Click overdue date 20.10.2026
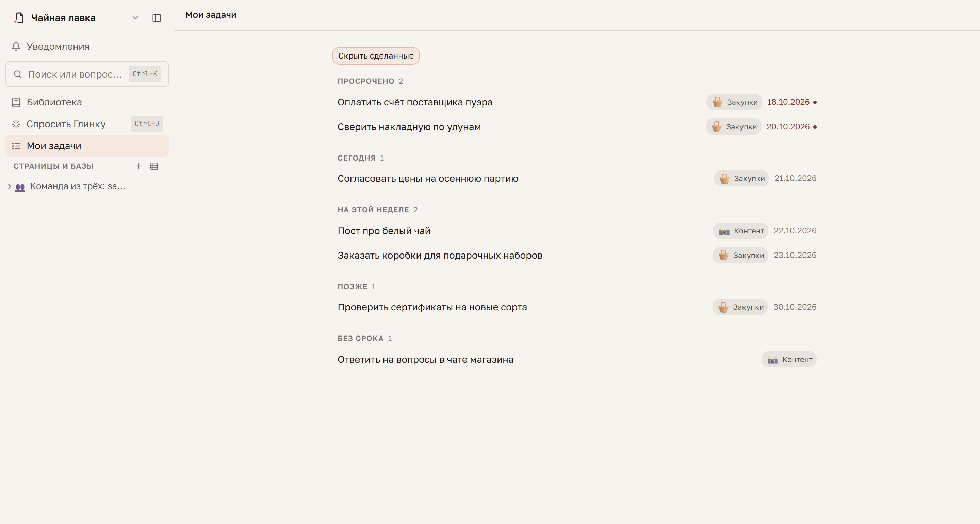Image resolution: width=980 pixels, height=524 pixels. tap(787, 127)
